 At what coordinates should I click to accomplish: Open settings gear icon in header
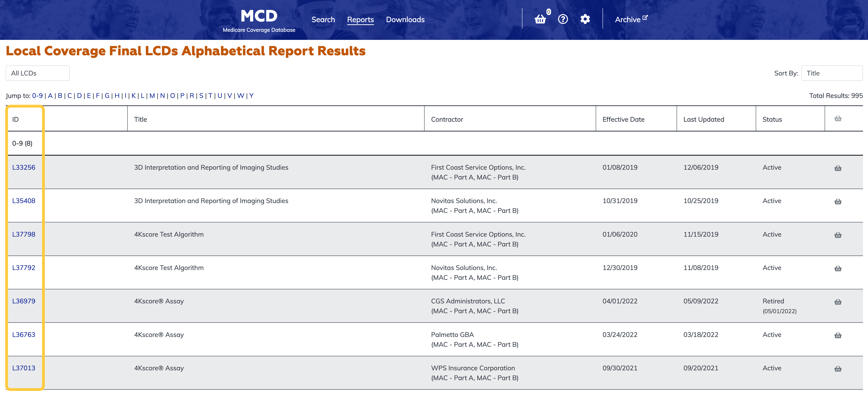(x=585, y=19)
